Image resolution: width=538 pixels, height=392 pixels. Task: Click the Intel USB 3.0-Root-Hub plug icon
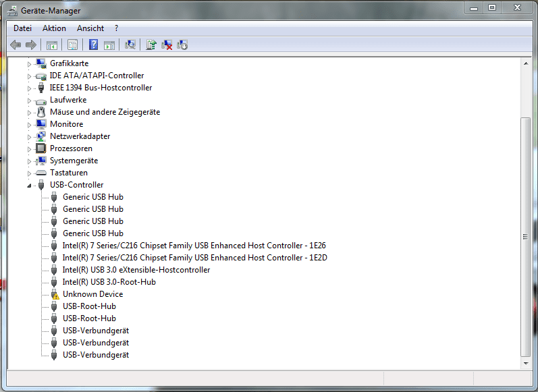pos(54,282)
